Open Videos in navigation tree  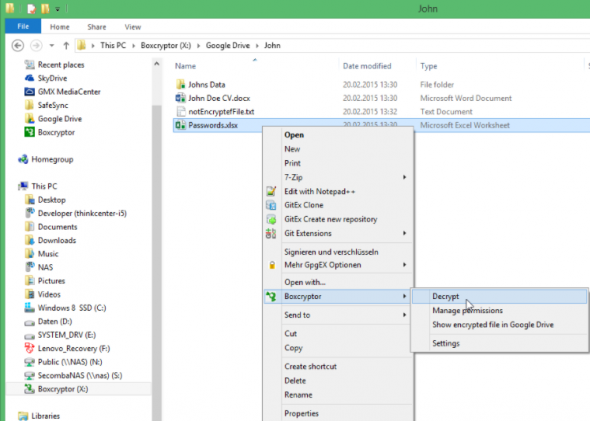pos(49,295)
